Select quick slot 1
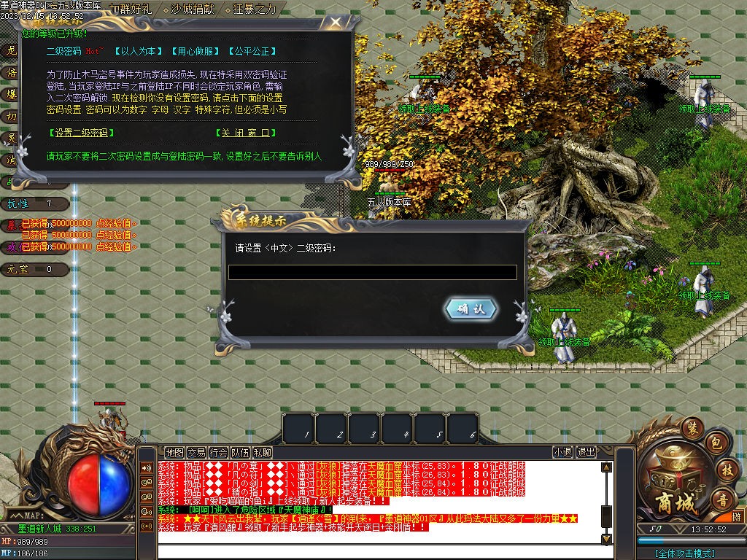The image size is (747, 560). tap(298, 428)
